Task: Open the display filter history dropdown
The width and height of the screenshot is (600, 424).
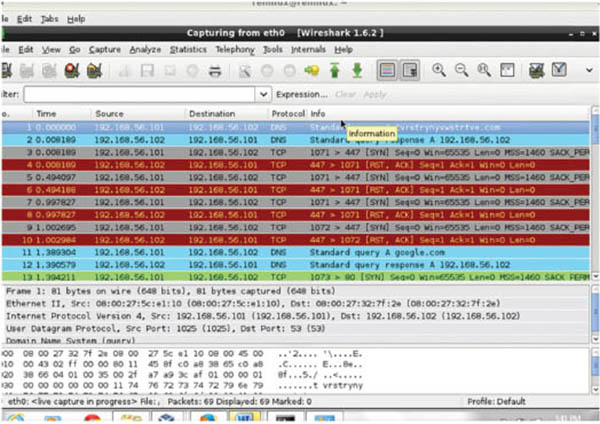Action: 263,94
